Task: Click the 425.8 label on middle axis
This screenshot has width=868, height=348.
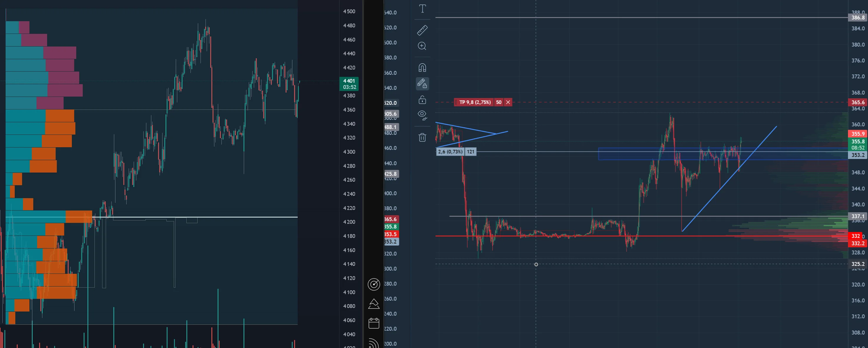Action: [391, 174]
